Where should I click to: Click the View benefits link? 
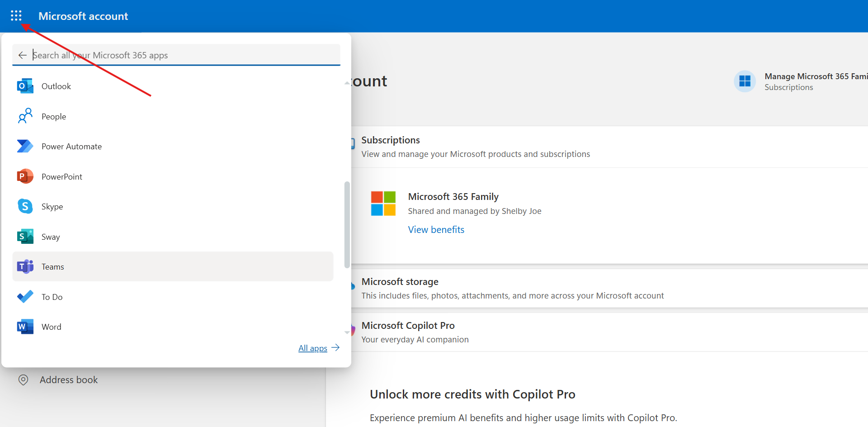tap(436, 230)
